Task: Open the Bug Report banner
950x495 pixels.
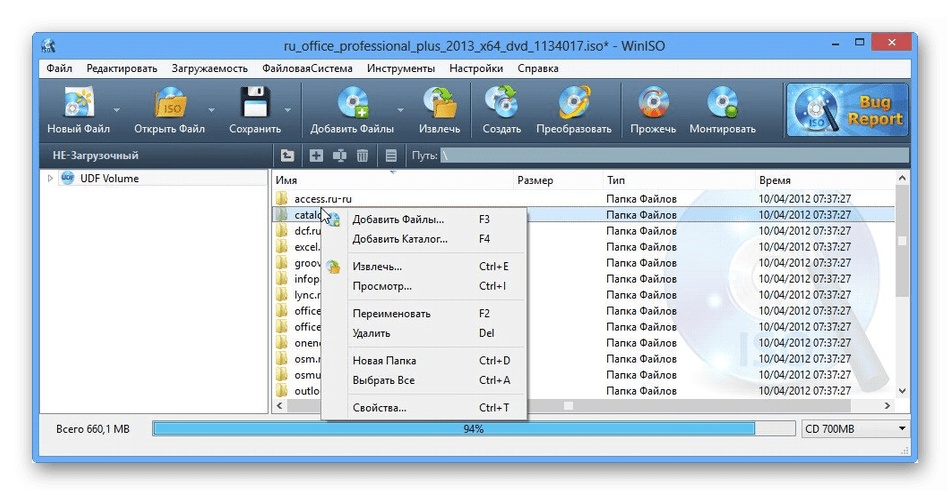Action: [847, 110]
